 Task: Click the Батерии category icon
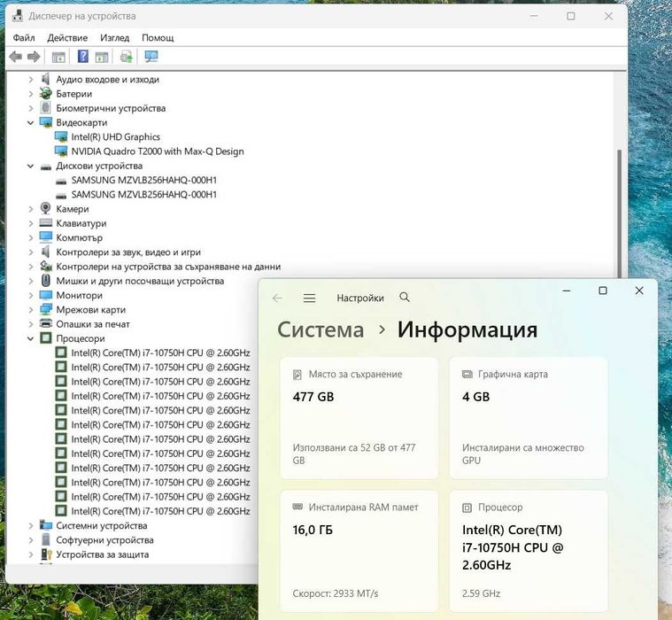(x=45, y=94)
